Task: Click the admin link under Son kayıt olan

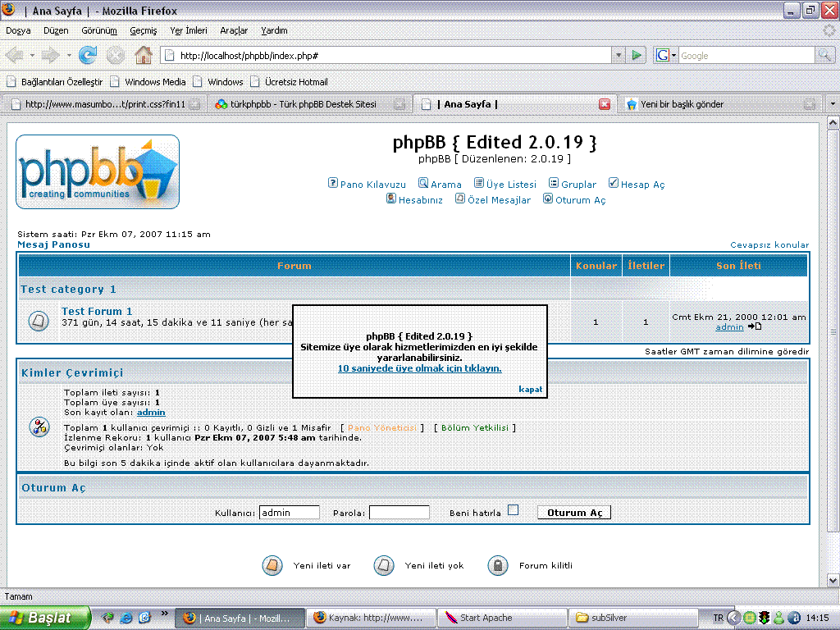Action: pyautogui.click(x=151, y=413)
